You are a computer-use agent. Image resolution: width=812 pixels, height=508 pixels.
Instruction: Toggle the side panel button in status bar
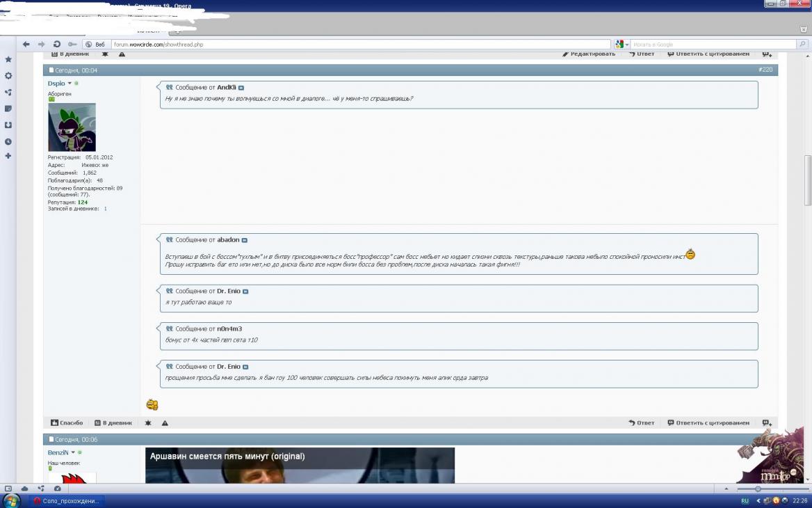point(8,489)
